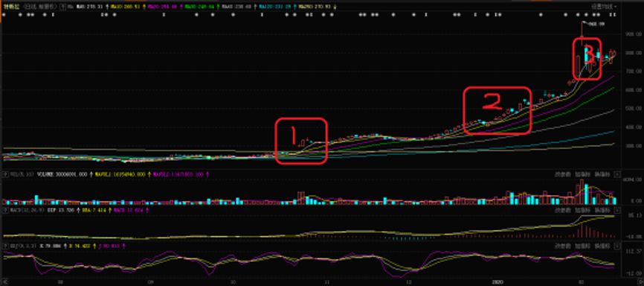The width and height of the screenshot is (644, 286).
Task: Click 换指标 in the MACD panel
Action: [x=602, y=210]
